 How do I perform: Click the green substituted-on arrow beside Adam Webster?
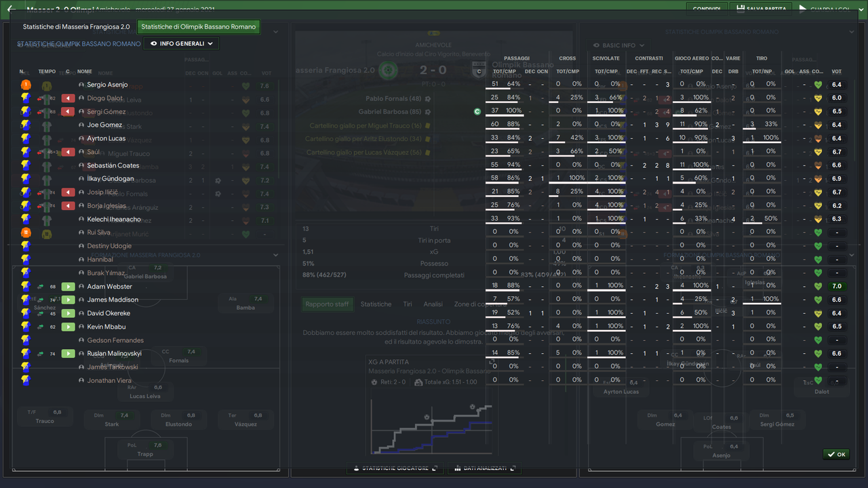pyautogui.click(x=68, y=287)
